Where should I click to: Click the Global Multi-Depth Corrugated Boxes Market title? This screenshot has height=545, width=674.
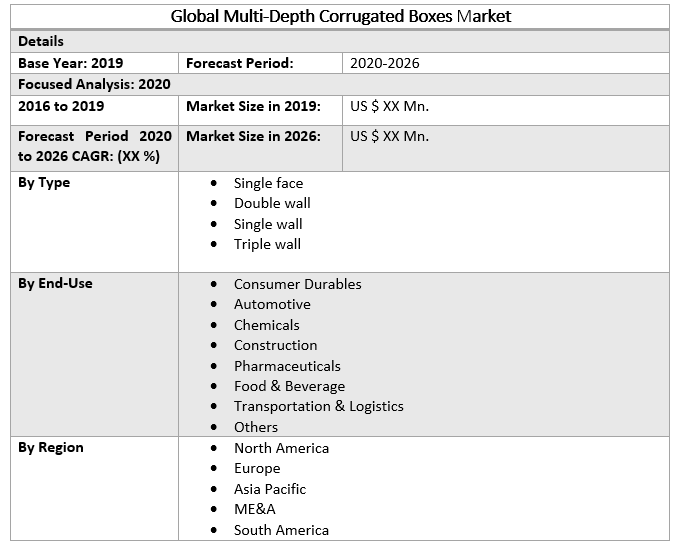pyautogui.click(x=341, y=16)
